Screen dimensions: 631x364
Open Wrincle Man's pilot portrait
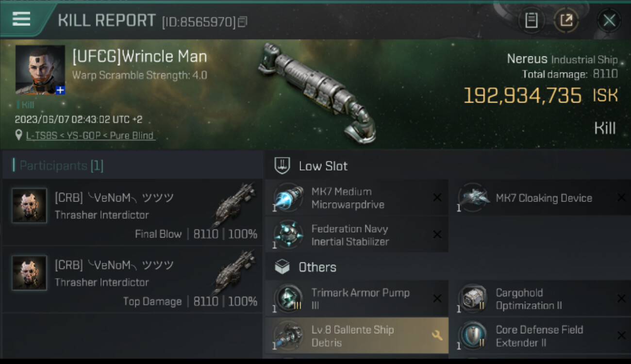tap(40, 68)
